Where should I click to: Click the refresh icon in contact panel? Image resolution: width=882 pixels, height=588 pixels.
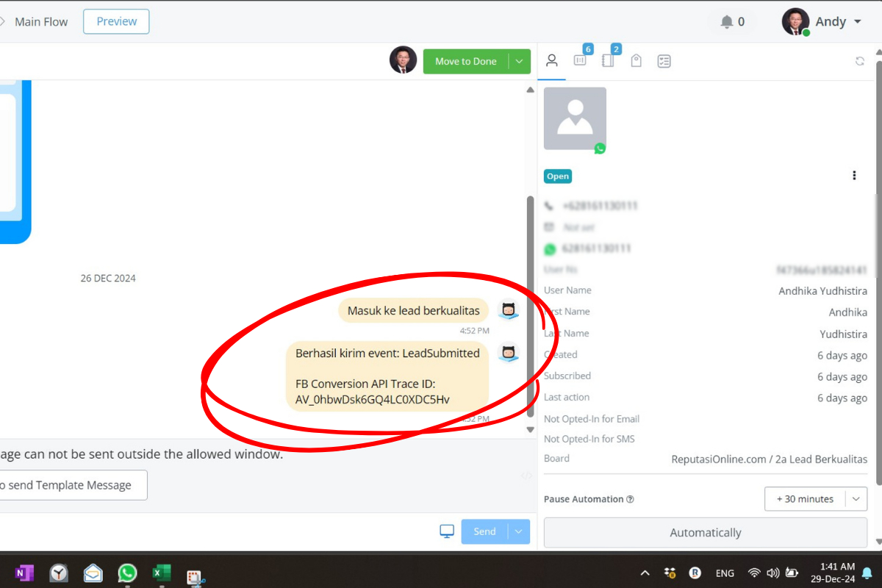pos(859,62)
